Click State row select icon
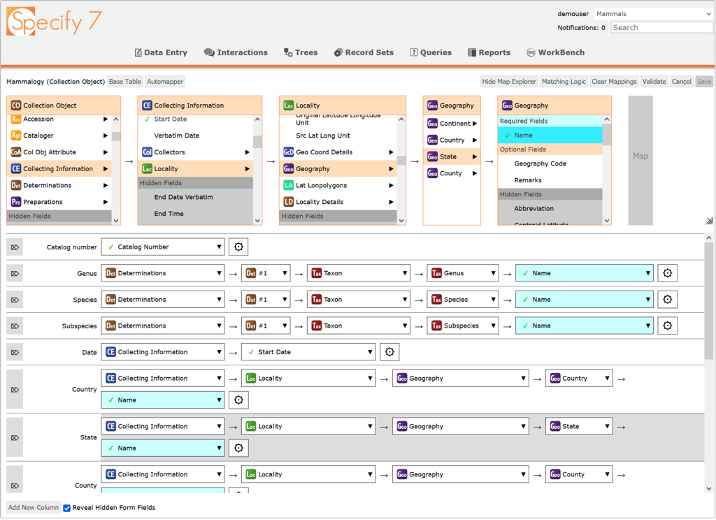The width and height of the screenshot is (716, 520). [15, 437]
